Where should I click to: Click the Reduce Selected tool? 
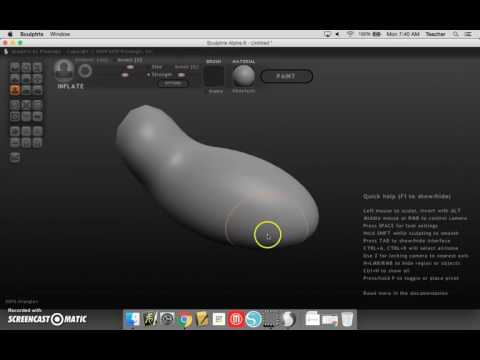pos(26,105)
